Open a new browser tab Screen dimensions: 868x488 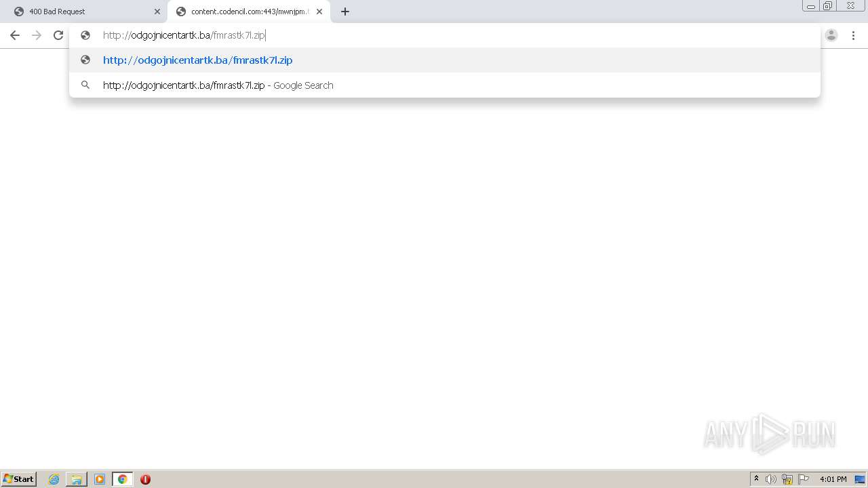pyautogui.click(x=345, y=12)
